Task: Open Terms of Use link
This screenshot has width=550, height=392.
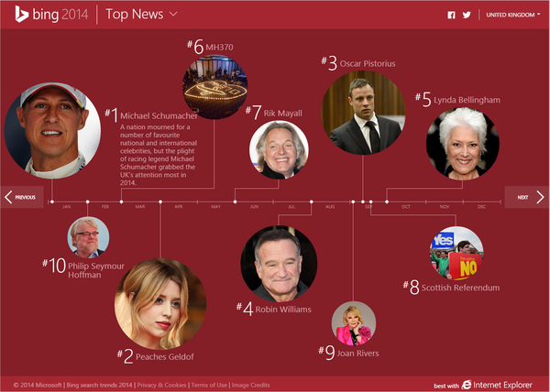Action: [x=209, y=385]
